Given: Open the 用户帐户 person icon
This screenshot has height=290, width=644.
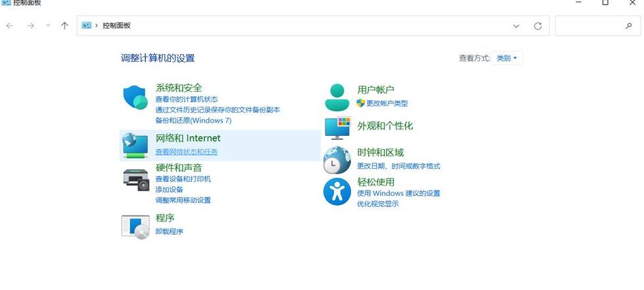Looking at the screenshot, I should [337, 97].
